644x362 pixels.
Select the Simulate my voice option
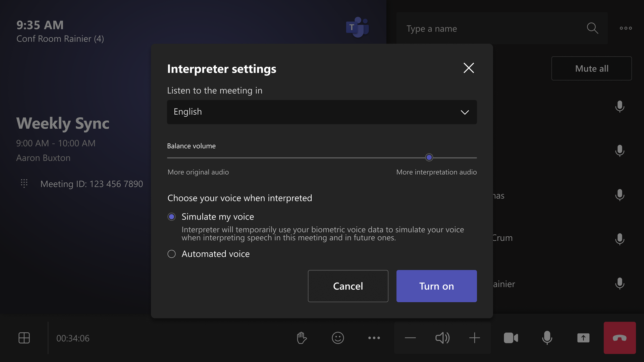click(171, 217)
